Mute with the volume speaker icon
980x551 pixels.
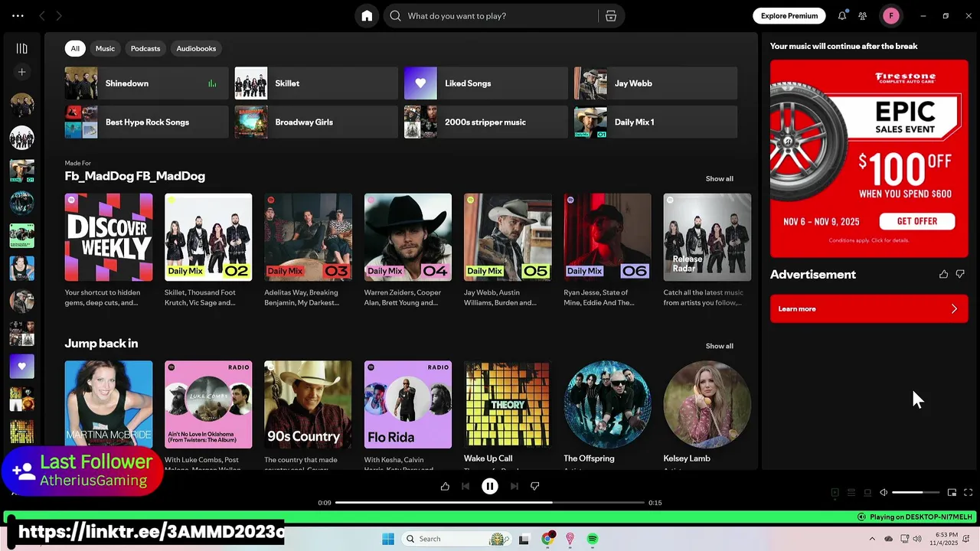pos(884,493)
